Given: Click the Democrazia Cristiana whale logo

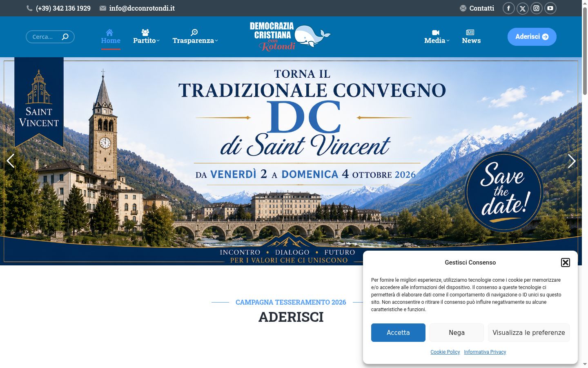Looking at the screenshot, I should [x=290, y=36].
